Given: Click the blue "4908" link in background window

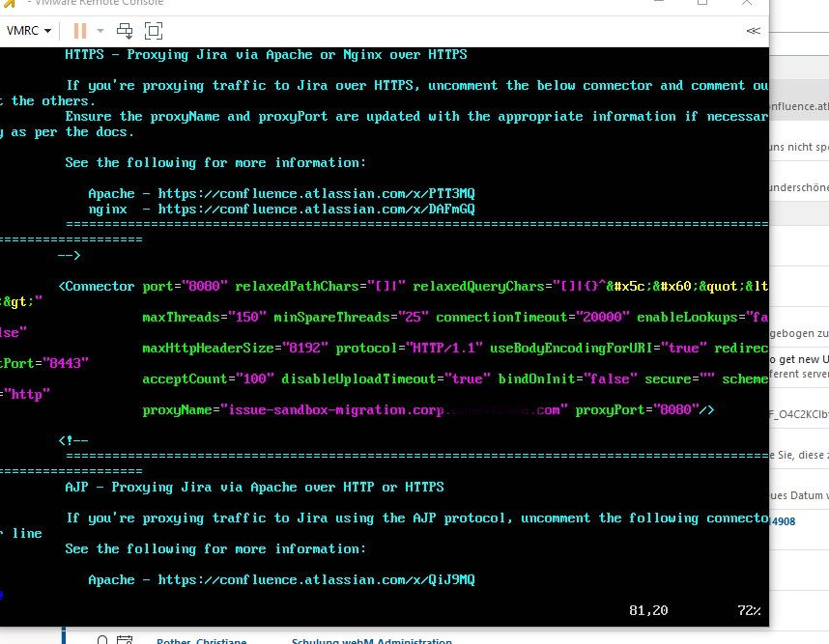Looking at the screenshot, I should (786, 521).
